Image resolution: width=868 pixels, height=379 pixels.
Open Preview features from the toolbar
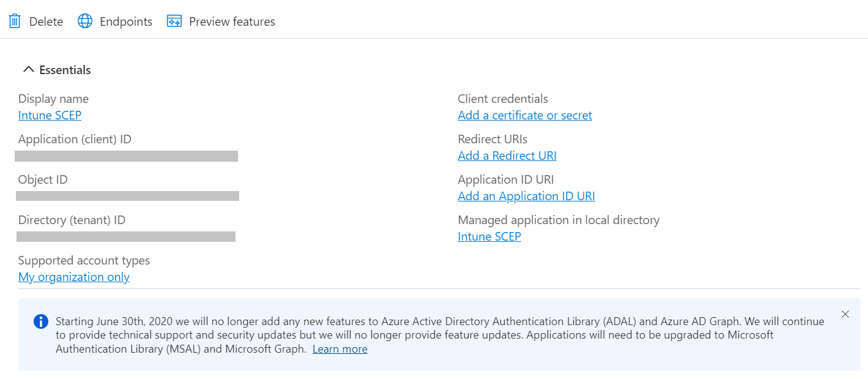(232, 21)
